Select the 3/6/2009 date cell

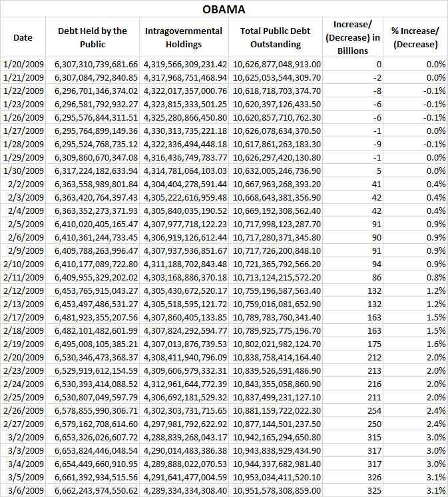pos(23,490)
